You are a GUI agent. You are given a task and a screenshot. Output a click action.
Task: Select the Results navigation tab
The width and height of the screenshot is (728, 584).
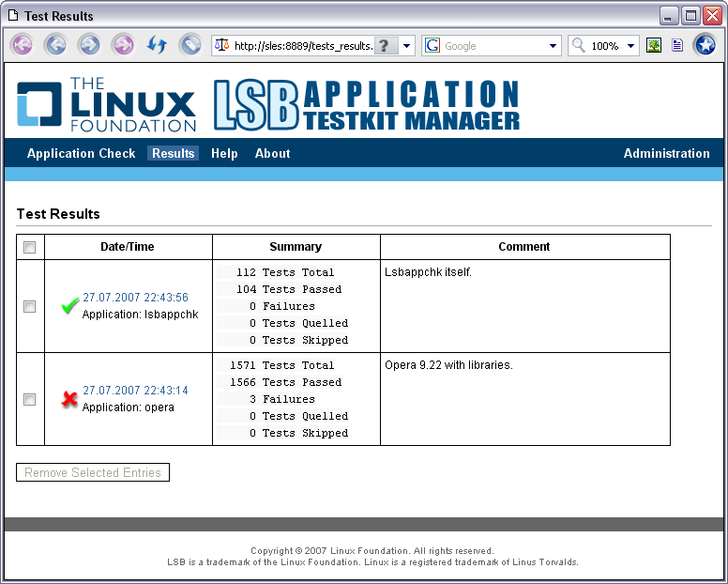174,153
